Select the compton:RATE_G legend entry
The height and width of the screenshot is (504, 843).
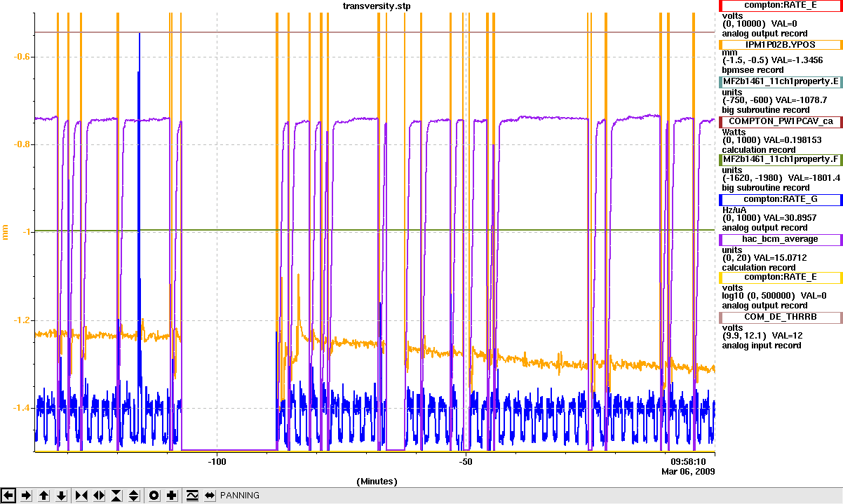pyautogui.click(x=781, y=200)
